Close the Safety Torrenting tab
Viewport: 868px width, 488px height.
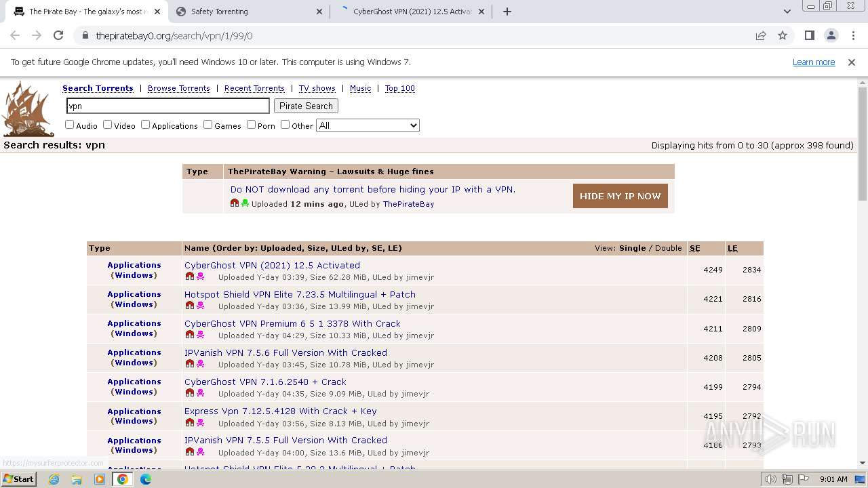click(x=320, y=12)
